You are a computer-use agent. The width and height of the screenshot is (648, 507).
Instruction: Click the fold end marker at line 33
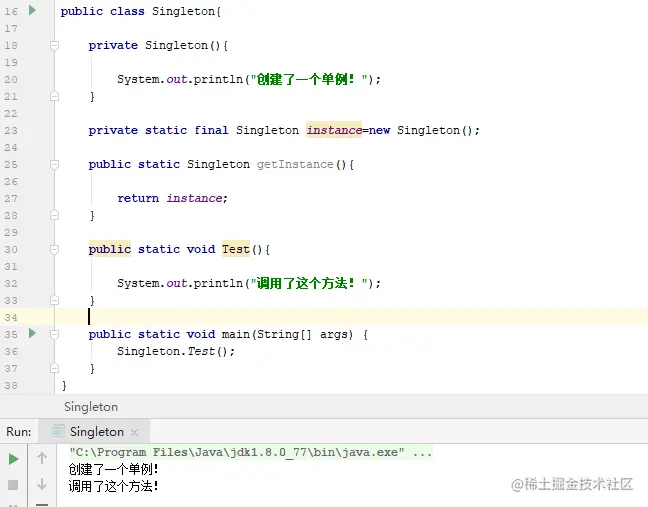(54, 300)
